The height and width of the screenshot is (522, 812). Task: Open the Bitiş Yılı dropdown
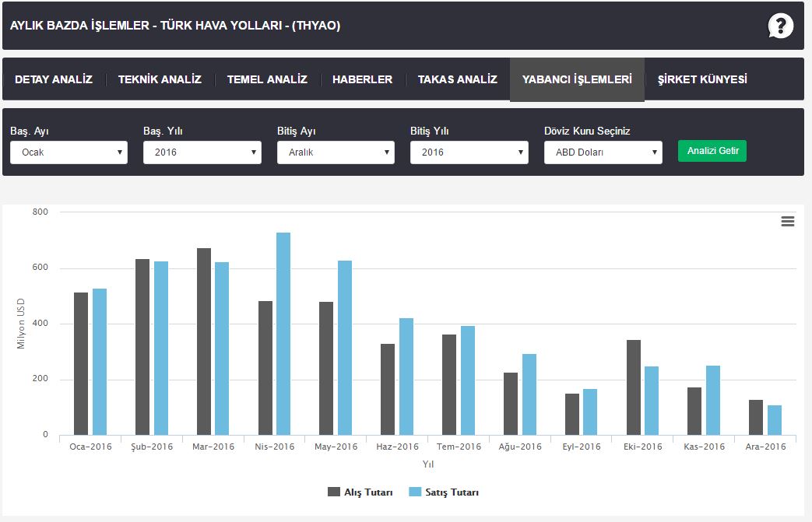coord(469,152)
